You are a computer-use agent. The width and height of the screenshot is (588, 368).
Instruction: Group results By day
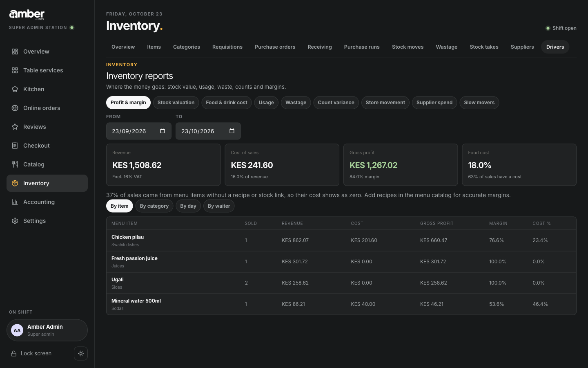coord(188,206)
